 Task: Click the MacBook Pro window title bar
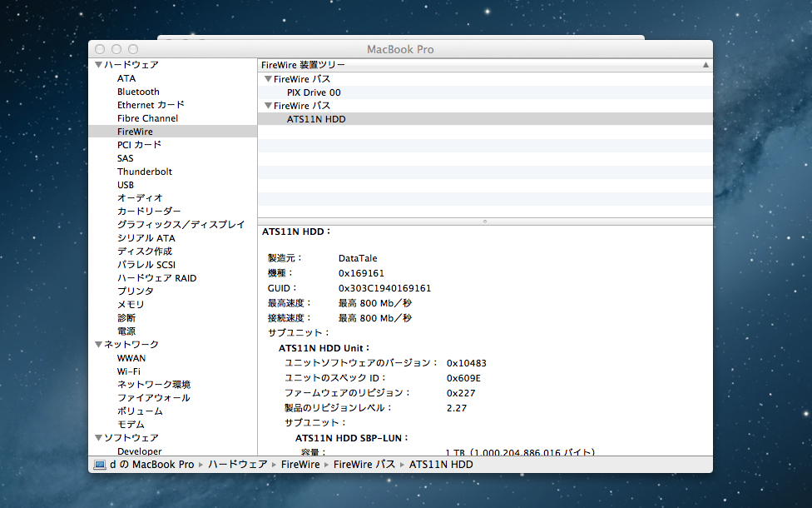click(x=400, y=49)
